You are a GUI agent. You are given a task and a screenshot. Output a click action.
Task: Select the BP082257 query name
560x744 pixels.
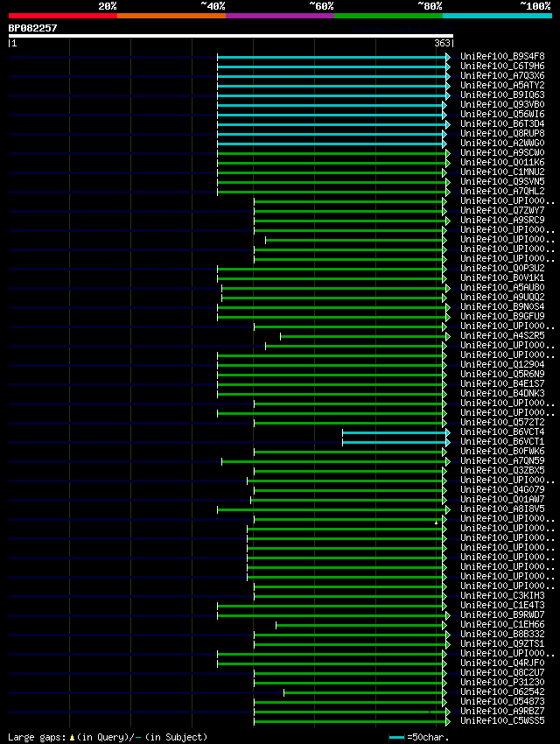(x=32, y=28)
